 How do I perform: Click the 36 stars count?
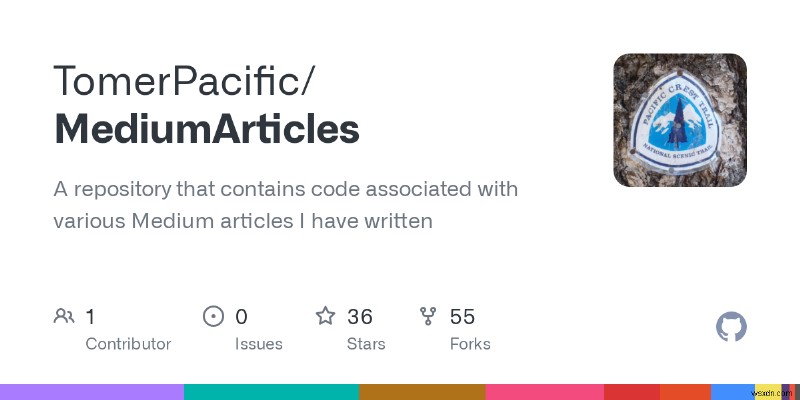pyautogui.click(x=360, y=317)
